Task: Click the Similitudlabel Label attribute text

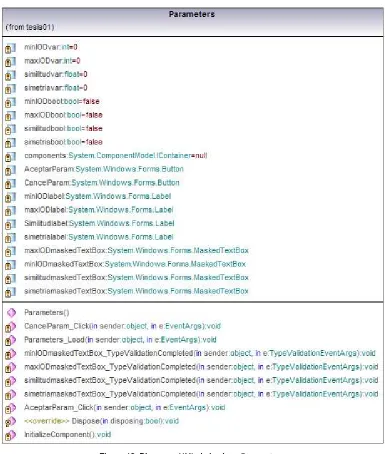Action: click(99, 223)
